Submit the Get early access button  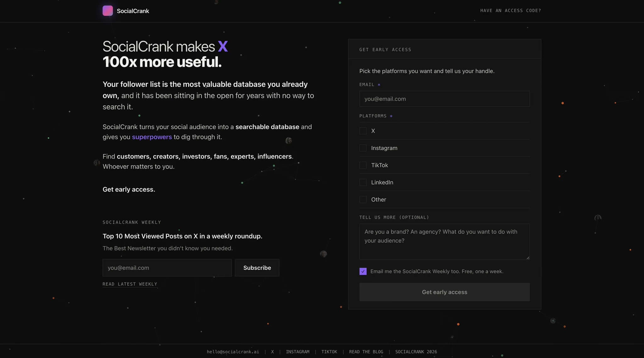(x=444, y=292)
